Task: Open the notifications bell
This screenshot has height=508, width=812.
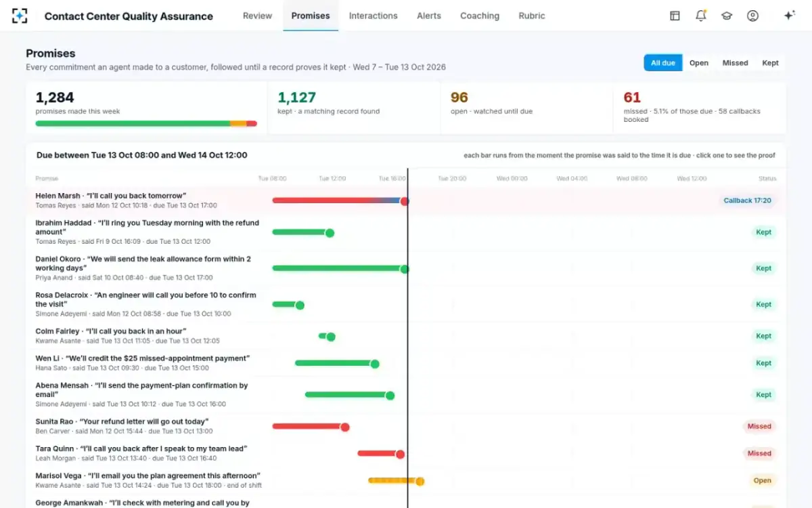Action: [x=700, y=16]
